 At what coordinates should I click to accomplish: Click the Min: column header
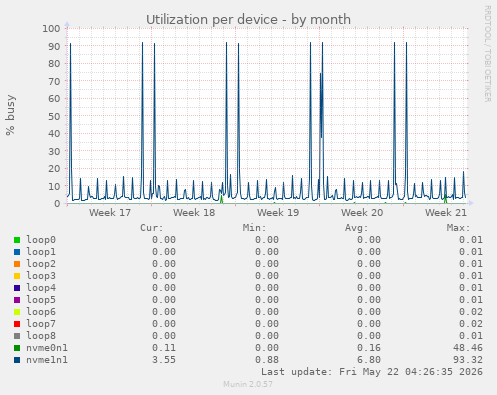point(254,228)
